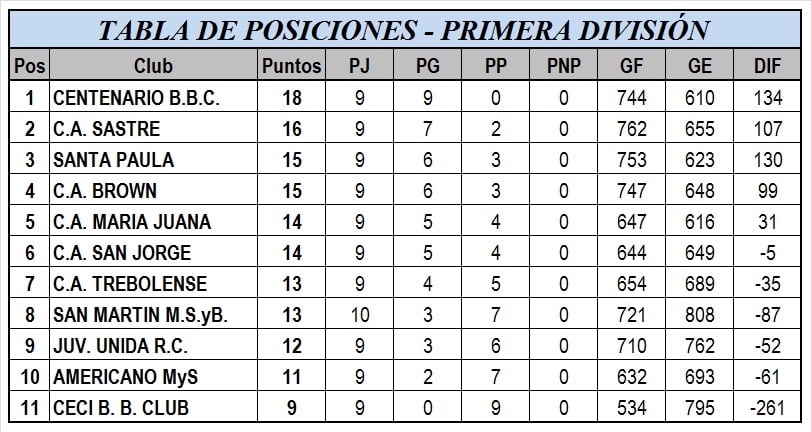Click the table title 'TABLA DE POSICIONES - PRIMERA DIVISIÓN'
Screen dimensions: 811x432
[x=404, y=29]
